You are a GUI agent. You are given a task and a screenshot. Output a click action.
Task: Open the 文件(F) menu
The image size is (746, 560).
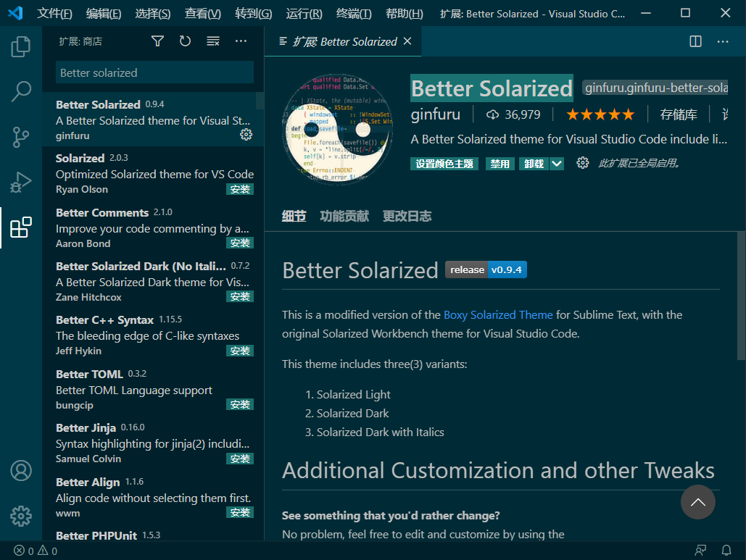(54, 13)
